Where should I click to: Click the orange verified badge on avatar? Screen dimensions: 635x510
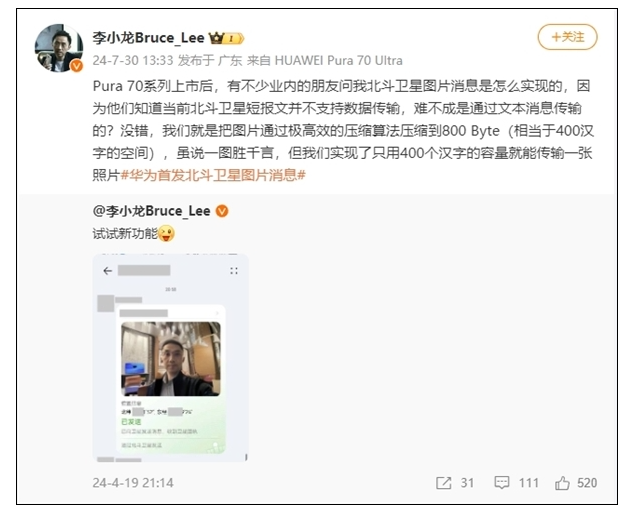pyautogui.click(x=77, y=66)
